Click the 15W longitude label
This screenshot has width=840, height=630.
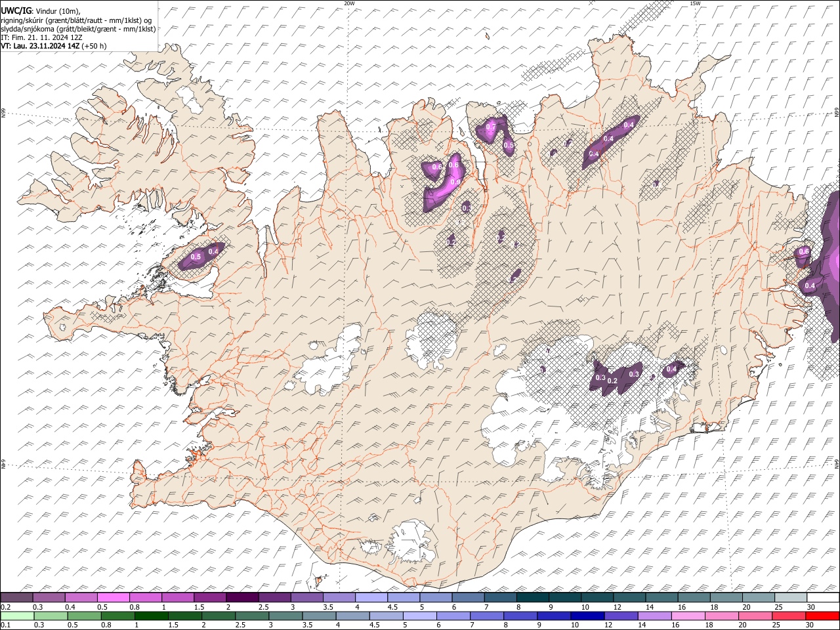tap(695, 3)
